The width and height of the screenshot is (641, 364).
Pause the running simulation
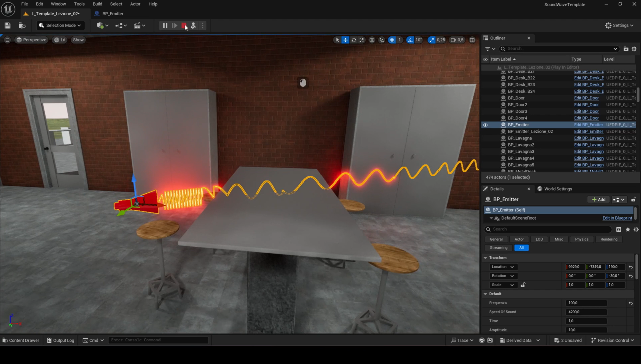pyautogui.click(x=165, y=25)
